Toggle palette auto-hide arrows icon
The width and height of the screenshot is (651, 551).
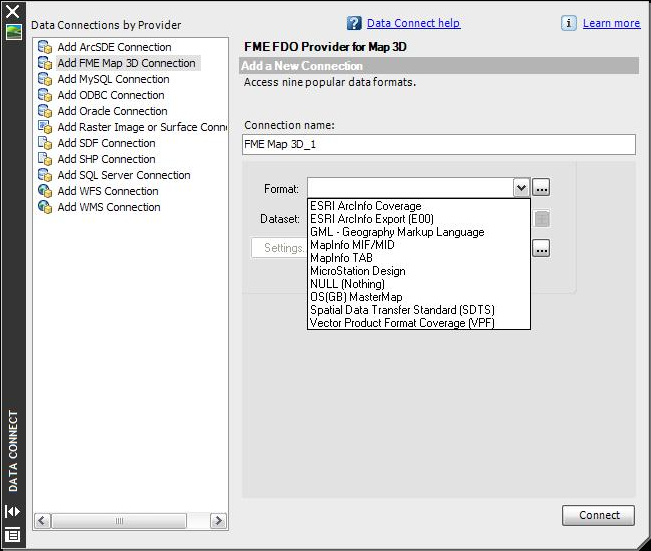click(x=12, y=511)
